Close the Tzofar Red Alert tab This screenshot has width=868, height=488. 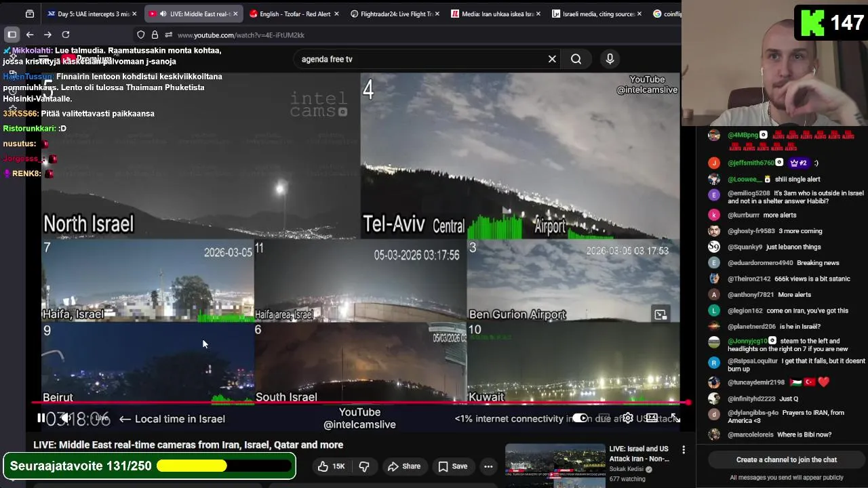[336, 14]
